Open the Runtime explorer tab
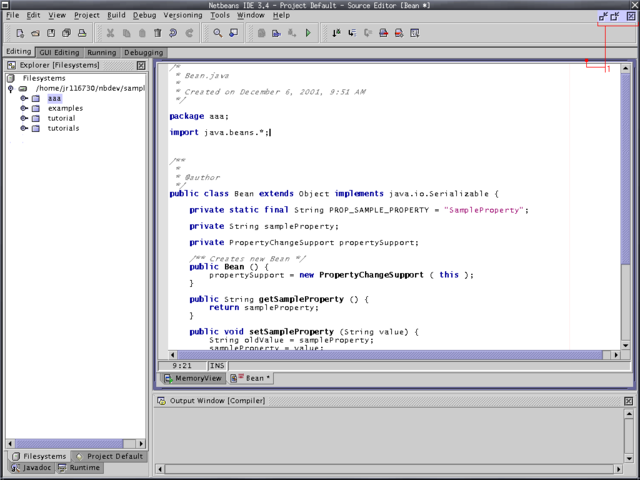Viewport: 640px width, 480px height. coord(79,468)
